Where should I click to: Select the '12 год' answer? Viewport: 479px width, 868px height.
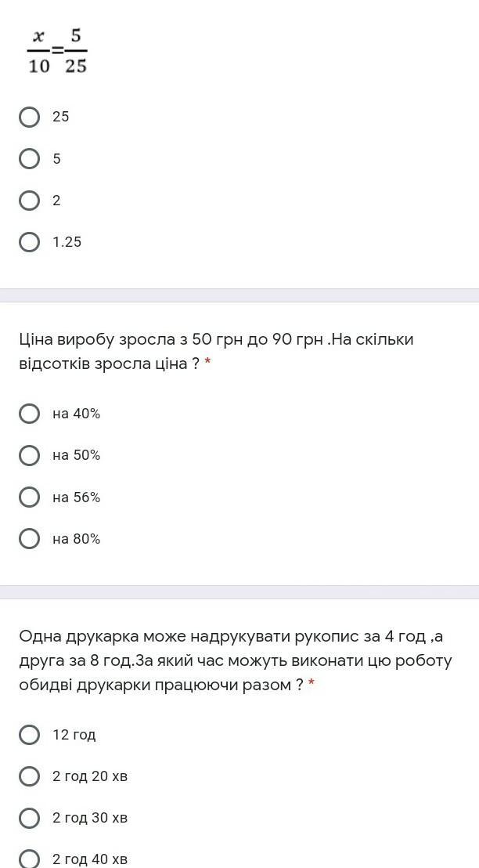pos(29,735)
